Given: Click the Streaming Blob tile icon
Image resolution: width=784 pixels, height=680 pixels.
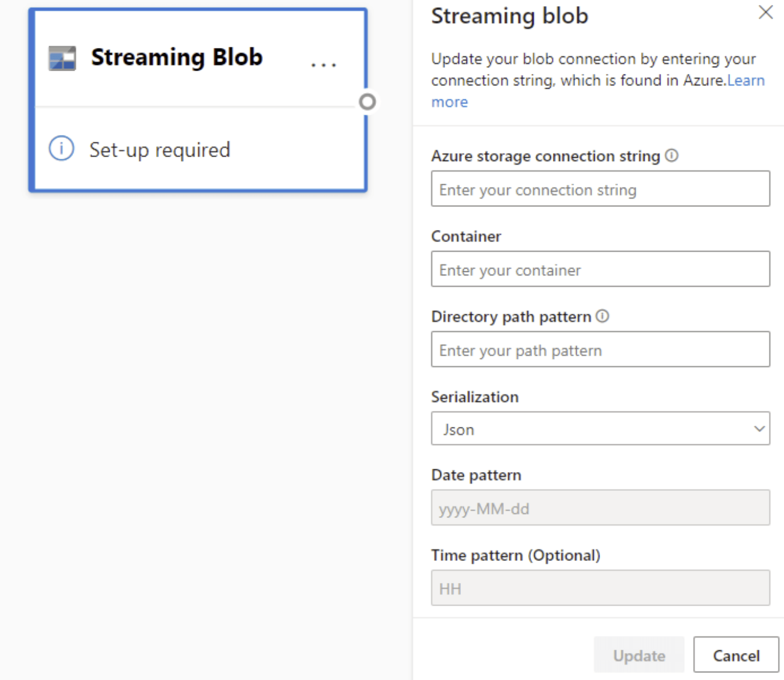Looking at the screenshot, I should 61,57.
